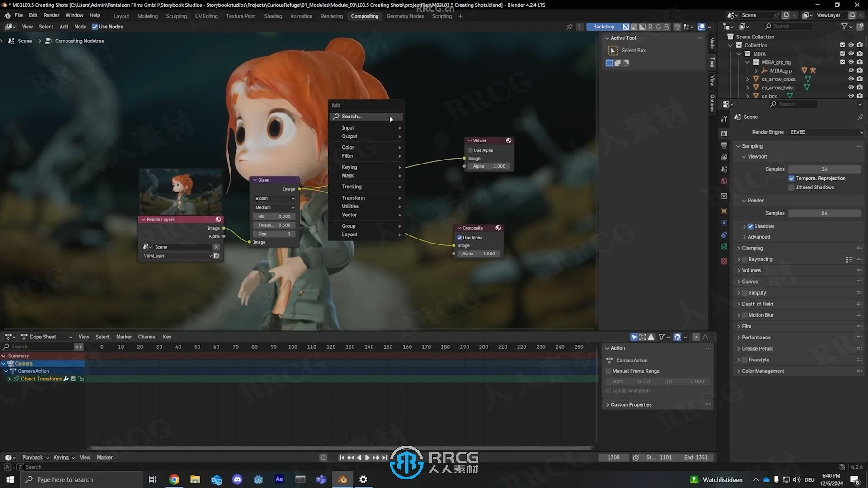
Task: Open the Filter submenu in Add menu
Action: [366, 156]
